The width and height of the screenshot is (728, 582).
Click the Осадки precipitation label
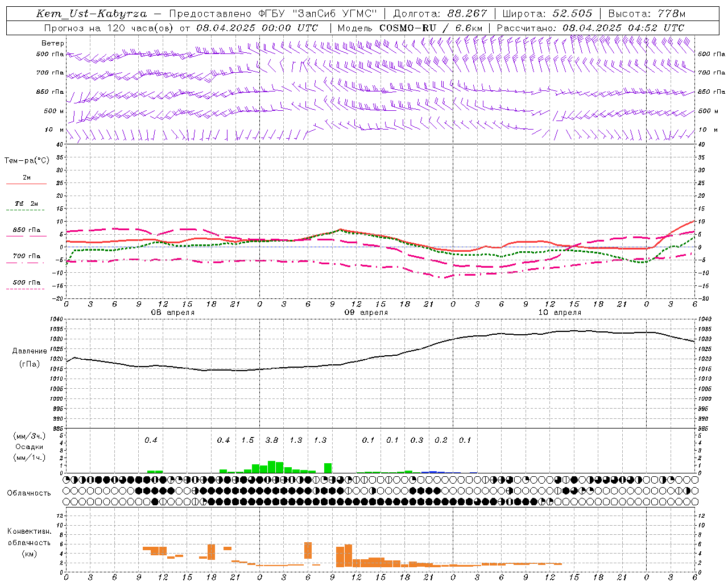[x=30, y=447]
